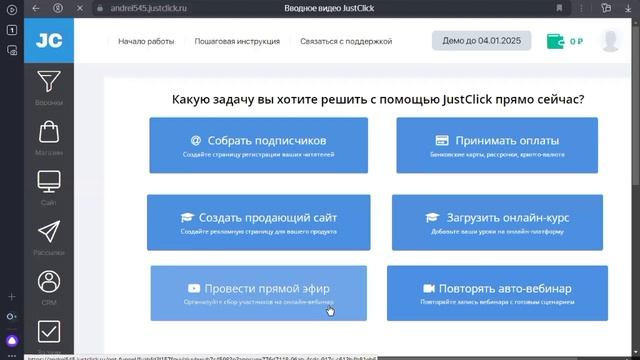Click the 0 Р balance amount

(x=576, y=42)
